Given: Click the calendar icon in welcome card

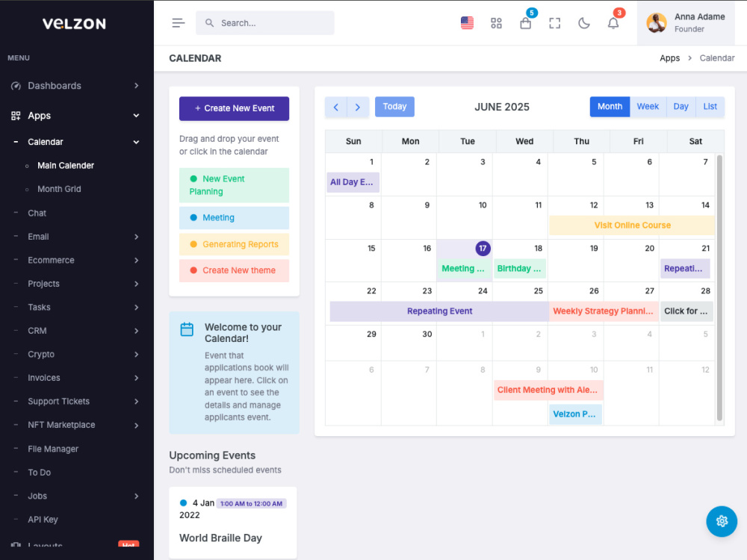Looking at the screenshot, I should [x=187, y=329].
